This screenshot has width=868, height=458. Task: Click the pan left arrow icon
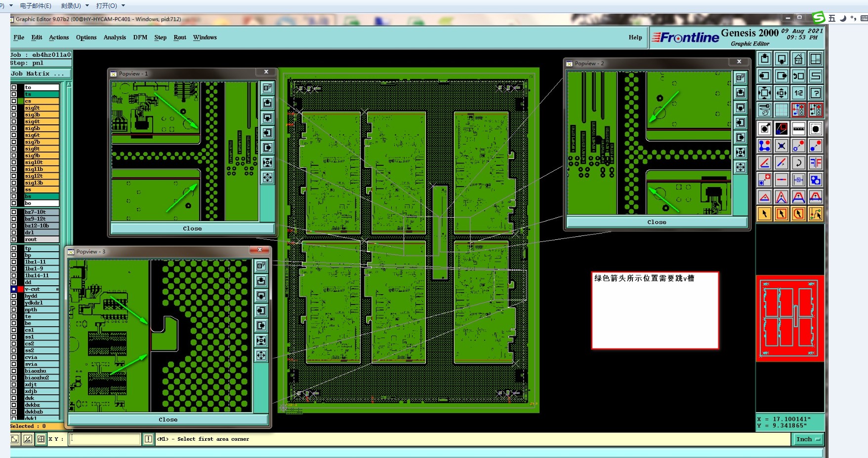[x=765, y=76]
